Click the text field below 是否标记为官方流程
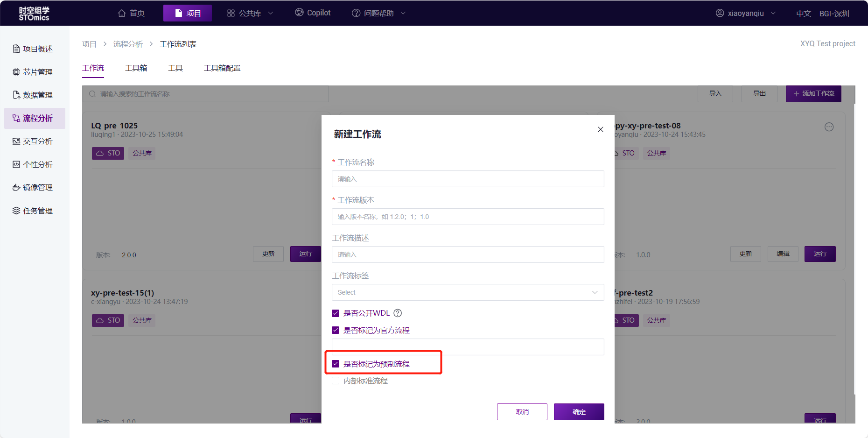Screen dimensions: 868x438 tap(468, 347)
